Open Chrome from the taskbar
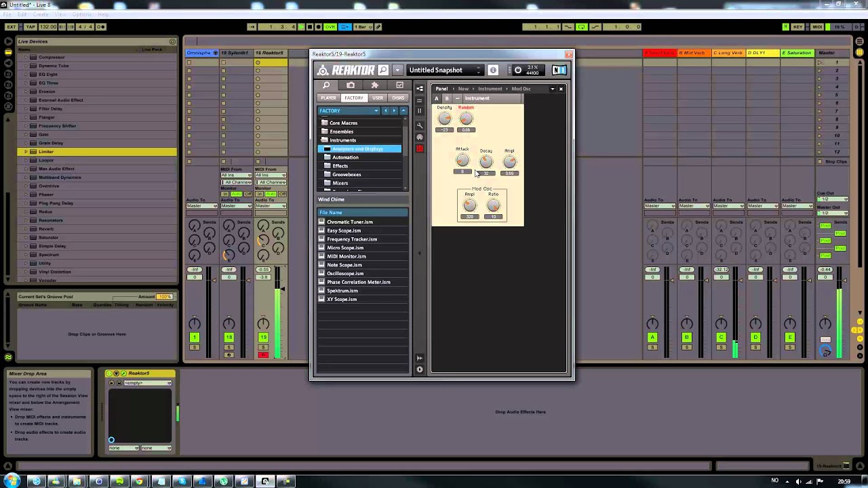 [x=140, y=481]
